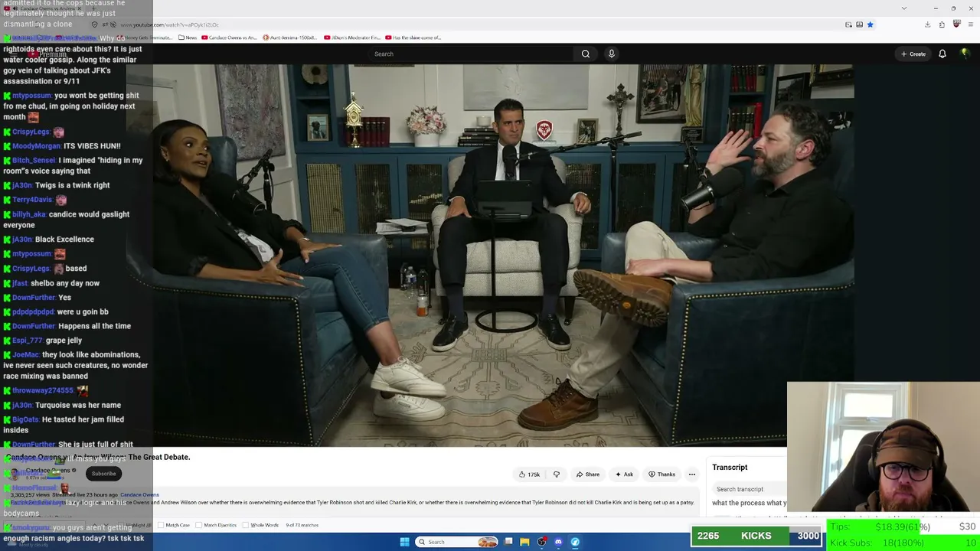Click in the Search transcript field

click(749, 489)
